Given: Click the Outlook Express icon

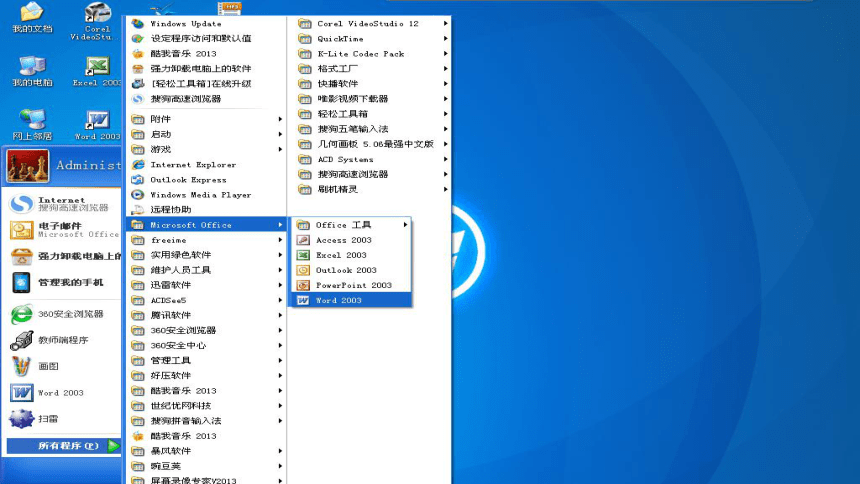Looking at the screenshot, I should tap(138, 179).
